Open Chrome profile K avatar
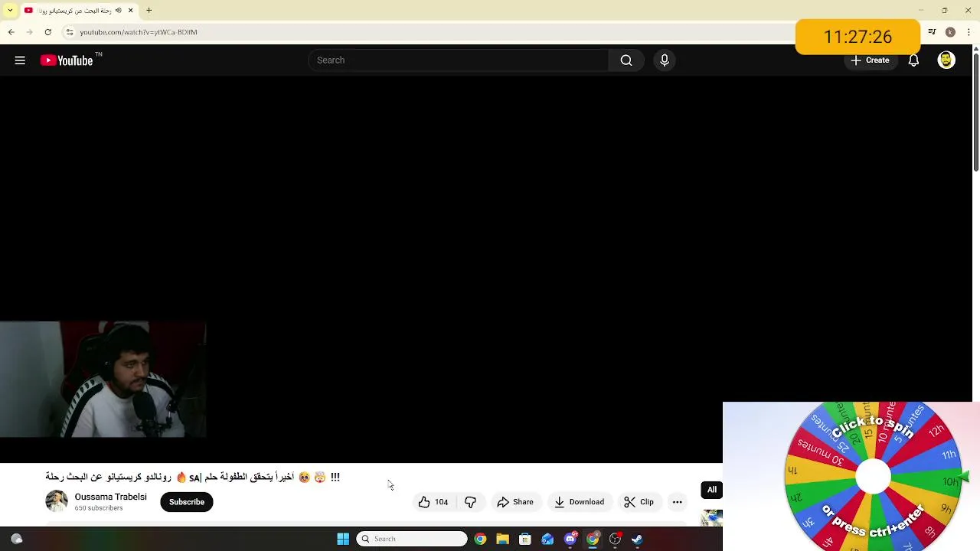The width and height of the screenshot is (980, 551). coord(950,32)
